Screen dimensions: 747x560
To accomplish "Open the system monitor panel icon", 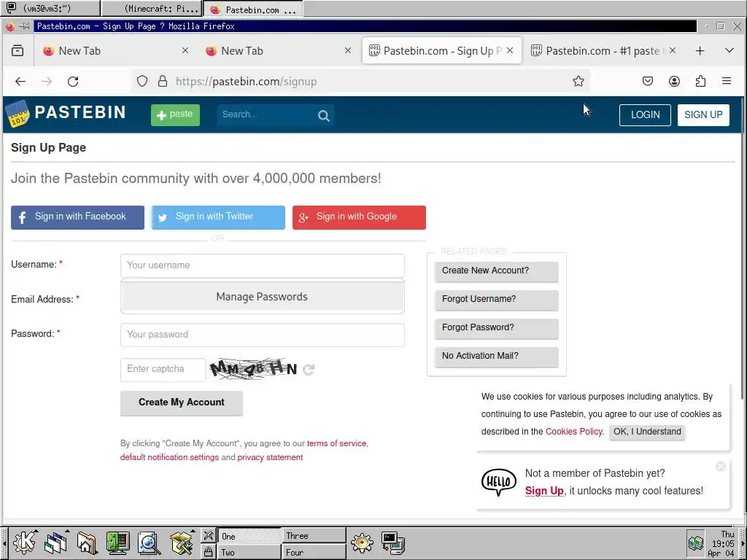I will coord(117,542).
